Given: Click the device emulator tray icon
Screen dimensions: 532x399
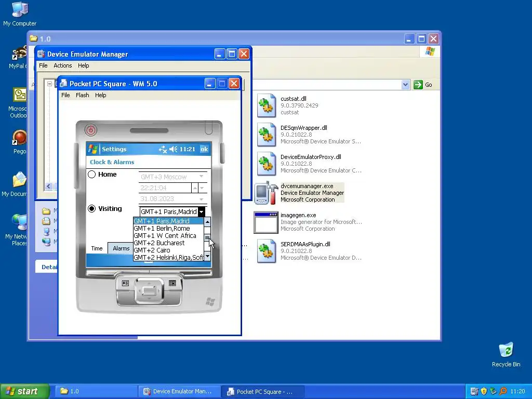Looking at the screenshot, I should tap(474, 391).
